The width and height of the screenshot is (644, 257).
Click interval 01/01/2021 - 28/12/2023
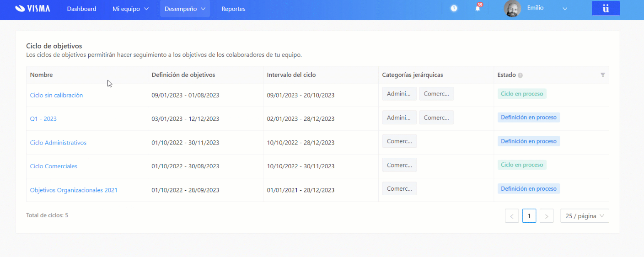301,190
